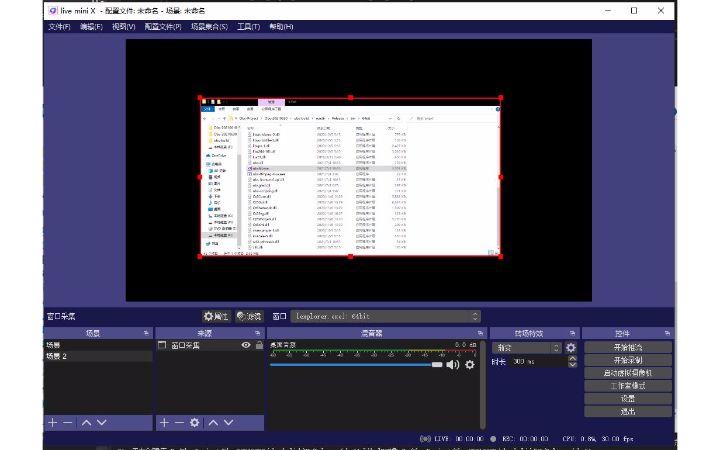
Task: Click the remove scene minus icon
Action: pos(68,423)
